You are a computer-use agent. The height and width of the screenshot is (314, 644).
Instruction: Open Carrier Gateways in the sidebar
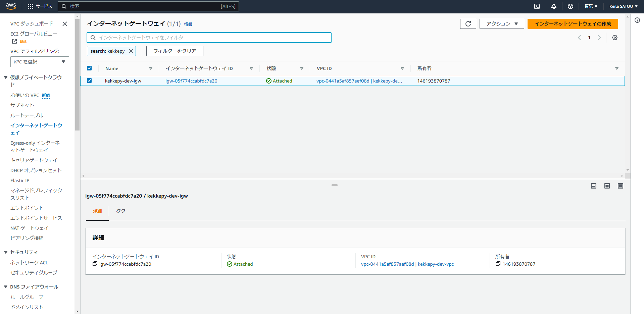[x=34, y=160]
